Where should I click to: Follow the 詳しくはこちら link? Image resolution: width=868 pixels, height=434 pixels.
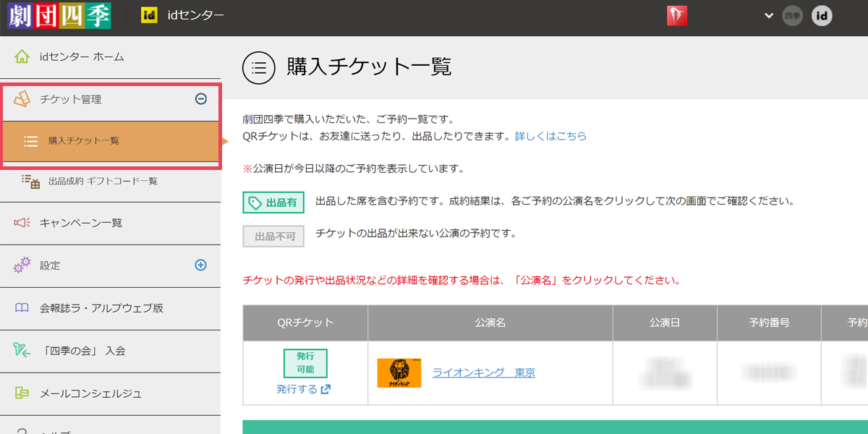[550, 136]
